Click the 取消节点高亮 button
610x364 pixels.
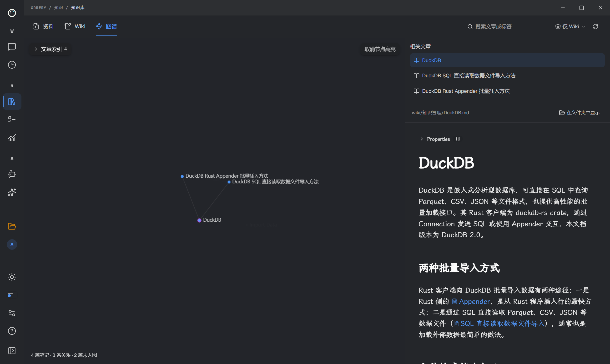(x=380, y=49)
